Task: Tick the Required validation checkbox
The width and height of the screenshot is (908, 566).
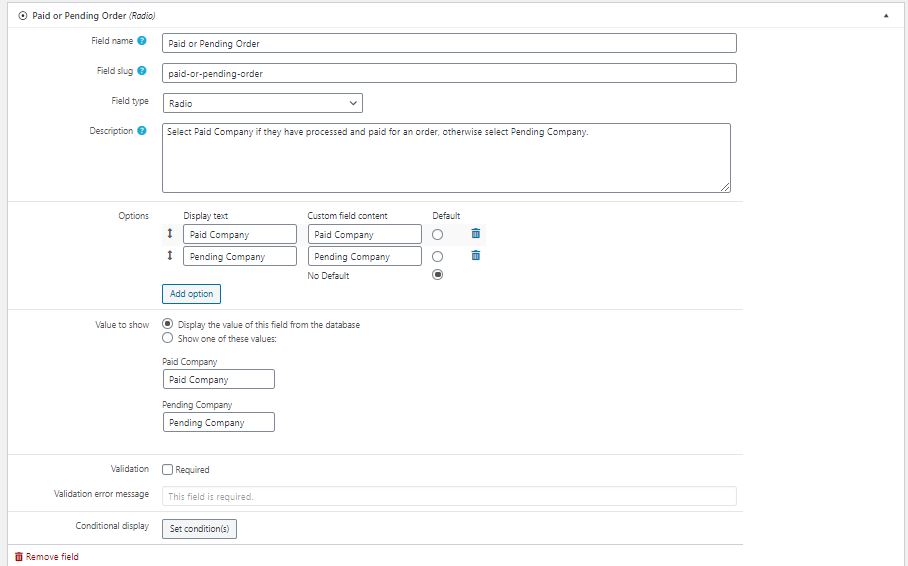Action: (x=167, y=469)
